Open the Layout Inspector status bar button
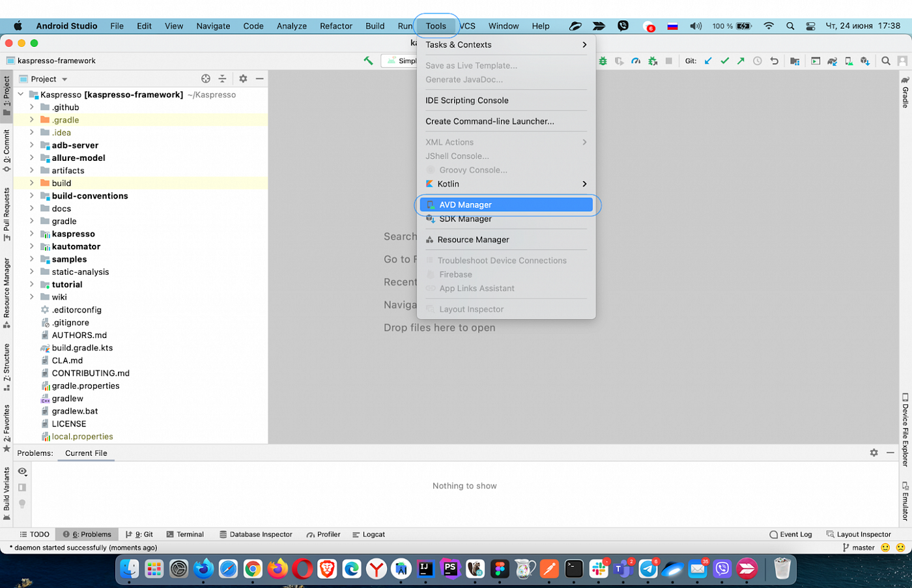 (859, 534)
